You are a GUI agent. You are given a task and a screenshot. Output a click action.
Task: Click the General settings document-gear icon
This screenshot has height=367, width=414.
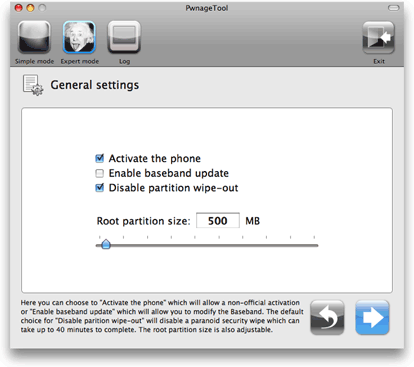coord(33,85)
